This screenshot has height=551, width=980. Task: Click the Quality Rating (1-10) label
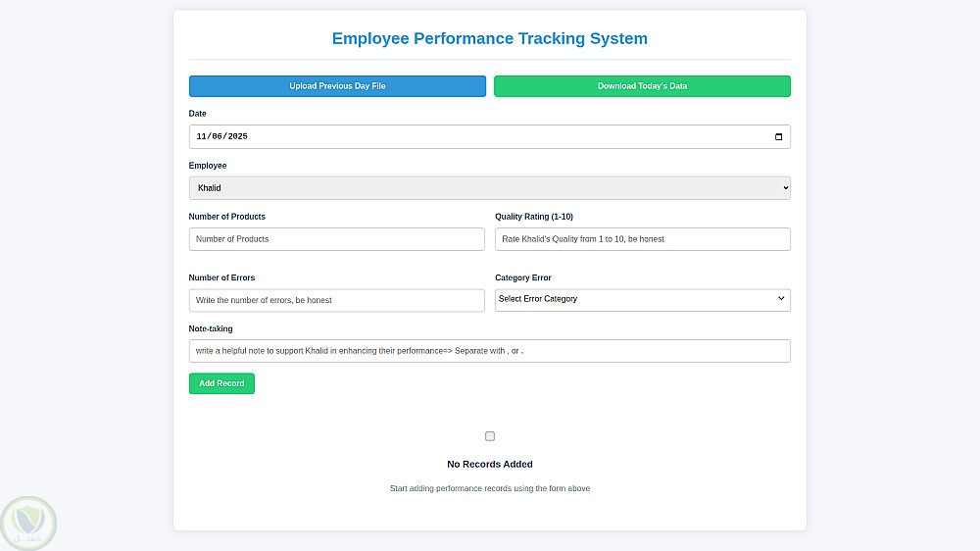tap(541, 217)
